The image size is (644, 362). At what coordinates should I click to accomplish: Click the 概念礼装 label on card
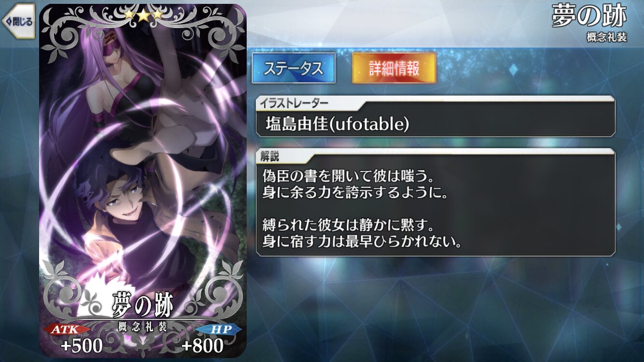143,326
